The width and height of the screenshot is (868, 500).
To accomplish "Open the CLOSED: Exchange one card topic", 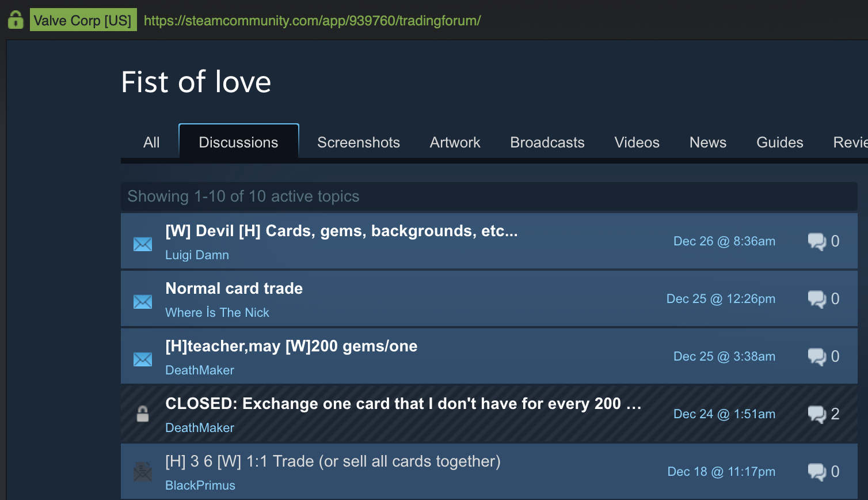I will click(x=403, y=404).
